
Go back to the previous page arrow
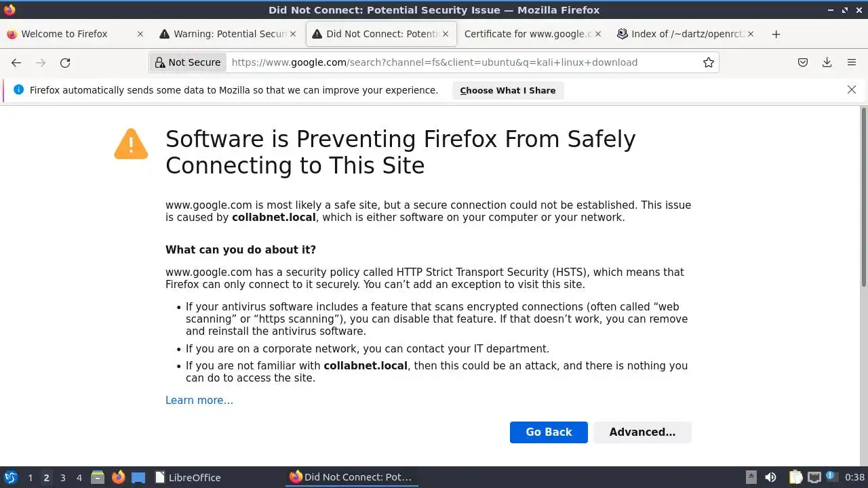pos(16,62)
